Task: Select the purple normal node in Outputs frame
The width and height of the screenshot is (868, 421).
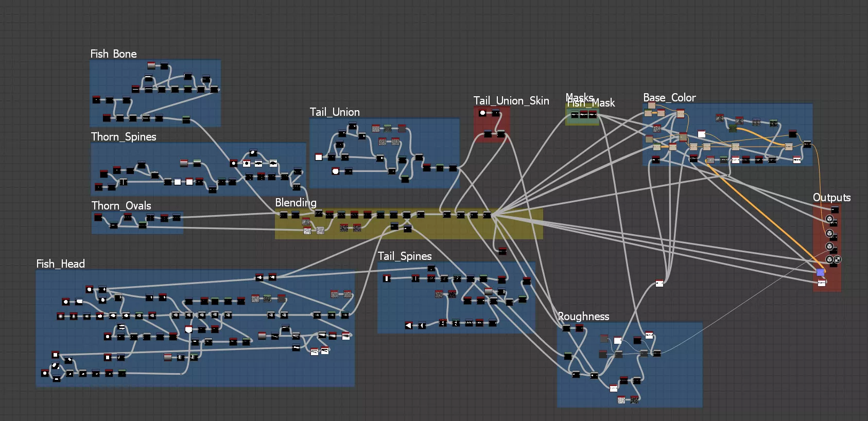Action: [x=820, y=272]
